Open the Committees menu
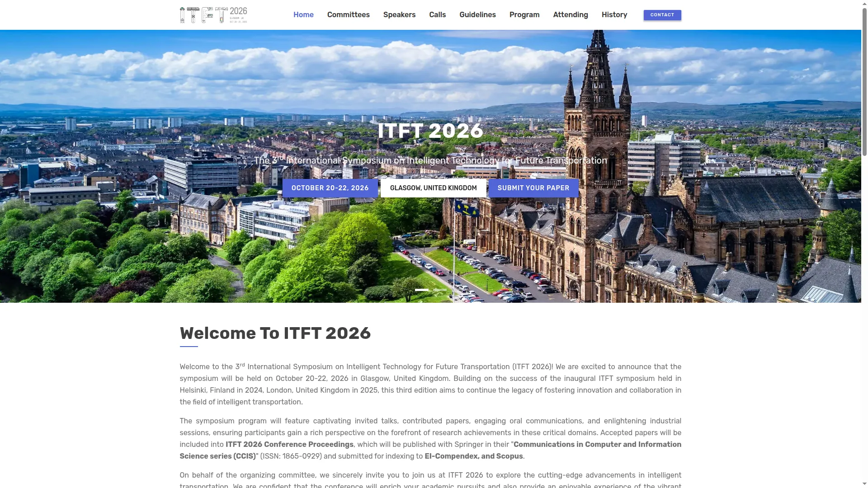This screenshot has width=868, height=488. pos(349,15)
